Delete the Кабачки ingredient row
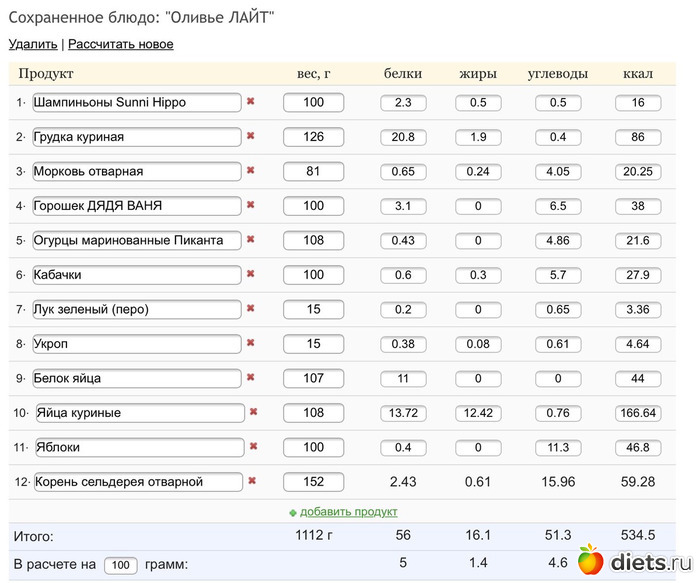This screenshot has height=583, width=700. [x=251, y=274]
